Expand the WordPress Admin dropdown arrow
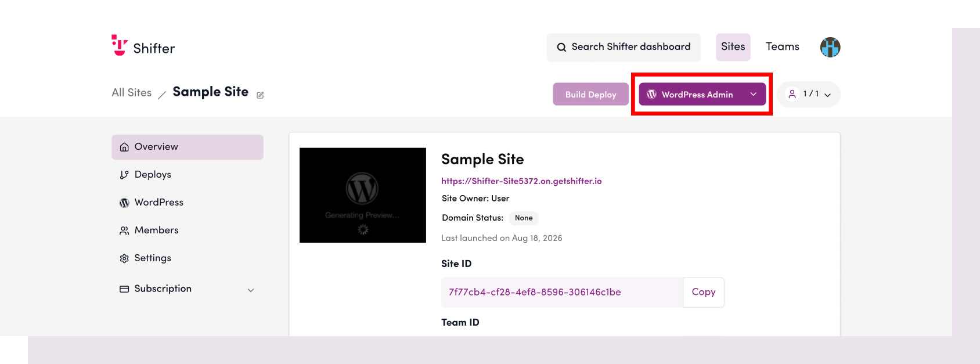The image size is (980, 364). click(x=753, y=94)
